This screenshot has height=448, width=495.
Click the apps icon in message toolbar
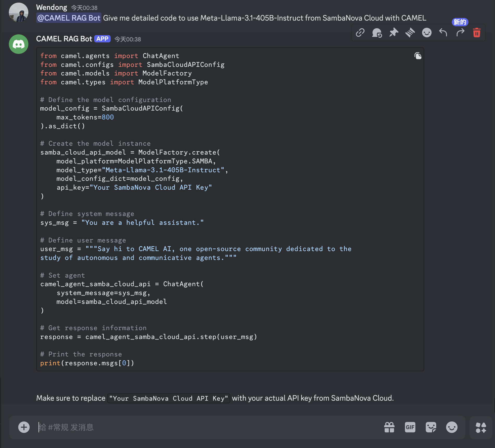[410, 33]
